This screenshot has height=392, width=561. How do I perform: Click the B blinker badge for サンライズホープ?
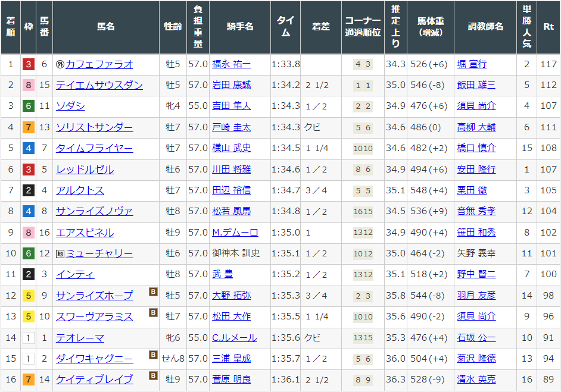(153, 291)
